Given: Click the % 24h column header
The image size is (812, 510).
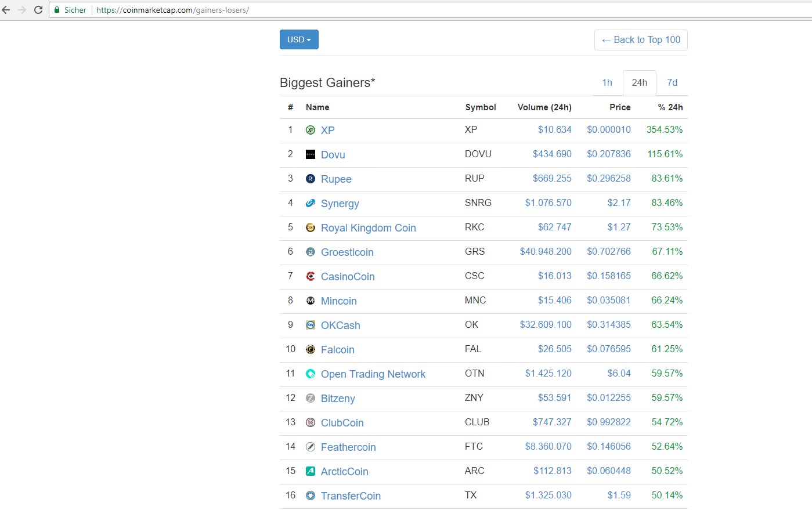Looking at the screenshot, I should (670, 107).
